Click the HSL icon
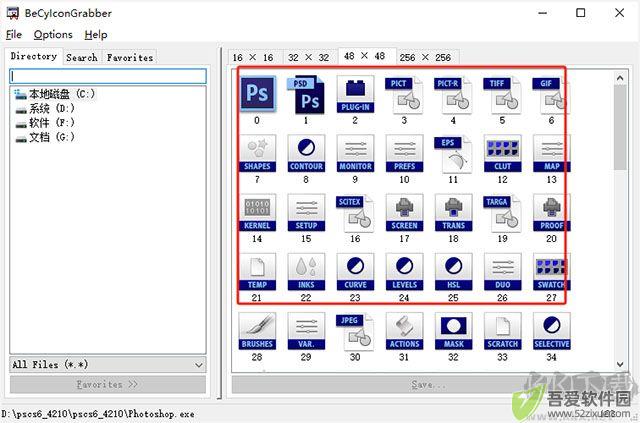Viewport: 640px width, 423px height. 453,272
